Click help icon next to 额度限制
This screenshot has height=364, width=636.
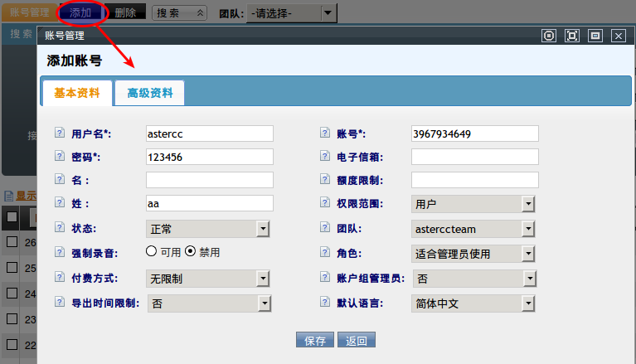coord(324,179)
